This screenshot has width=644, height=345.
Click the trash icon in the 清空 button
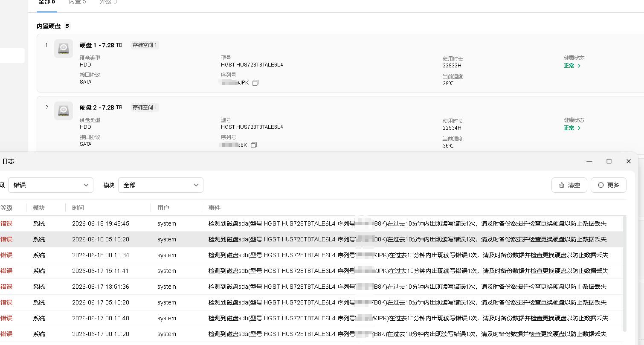click(x=562, y=185)
